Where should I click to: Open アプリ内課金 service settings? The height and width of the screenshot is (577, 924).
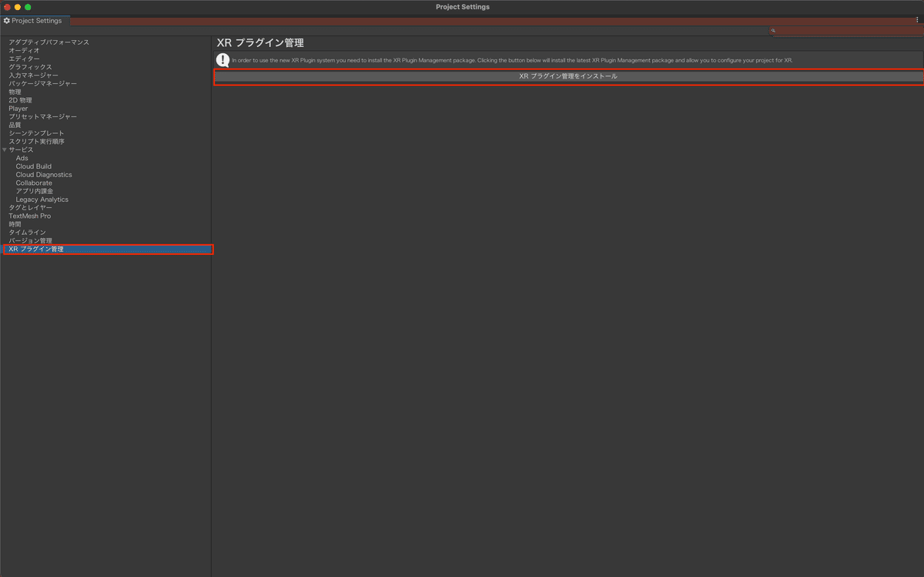(x=35, y=191)
